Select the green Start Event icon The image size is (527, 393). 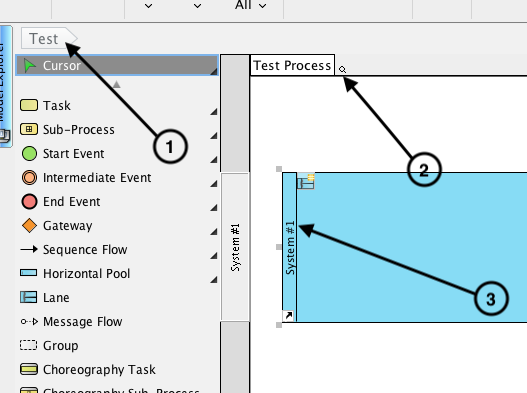coord(29,153)
